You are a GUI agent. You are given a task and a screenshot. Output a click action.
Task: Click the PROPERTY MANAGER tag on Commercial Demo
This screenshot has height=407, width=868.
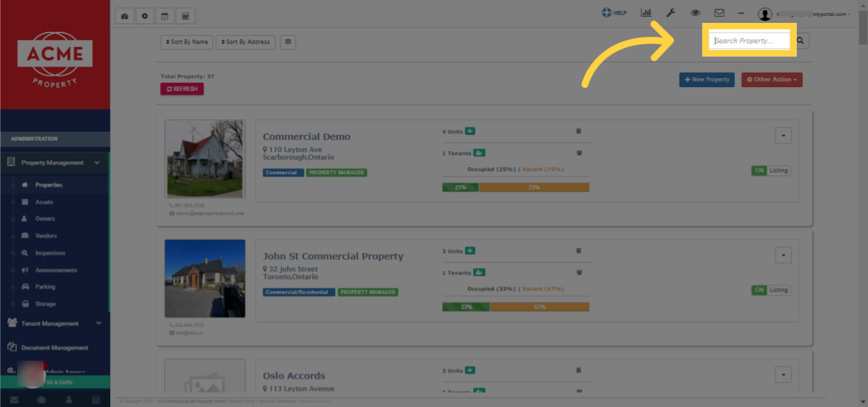(x=336, y=172)
